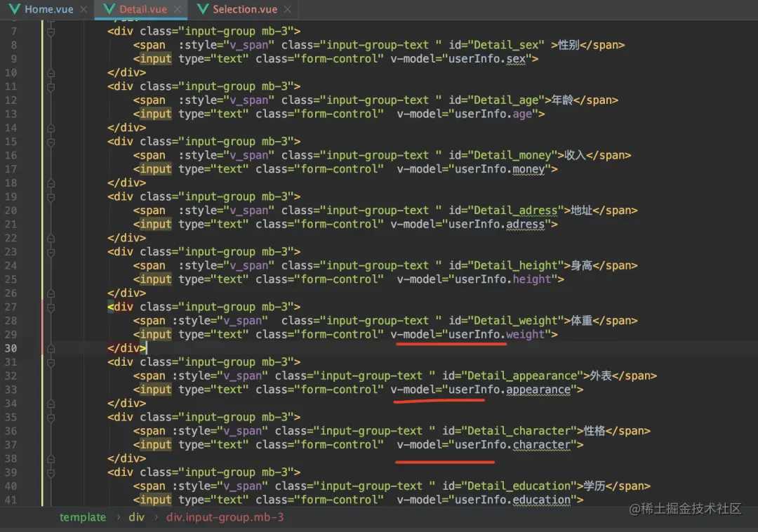758x532 pixels.
Task: Click the 学历 label text on line 40
Action: [594, 486]
